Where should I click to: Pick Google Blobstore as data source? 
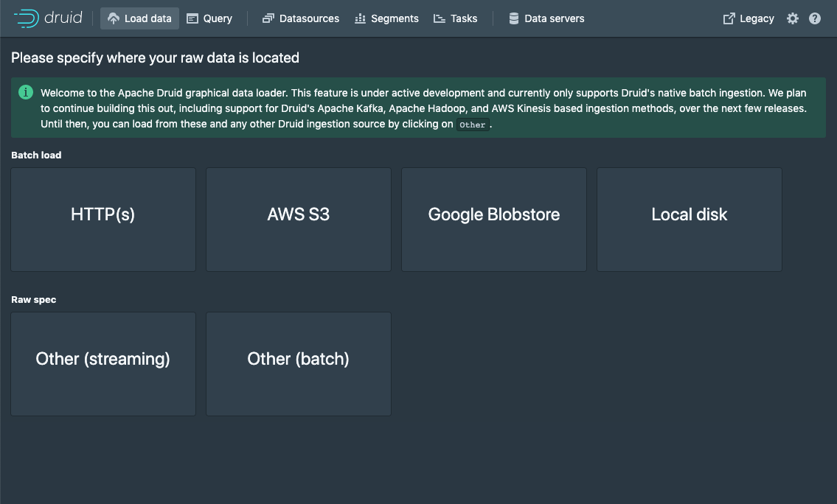pos(494,219)
